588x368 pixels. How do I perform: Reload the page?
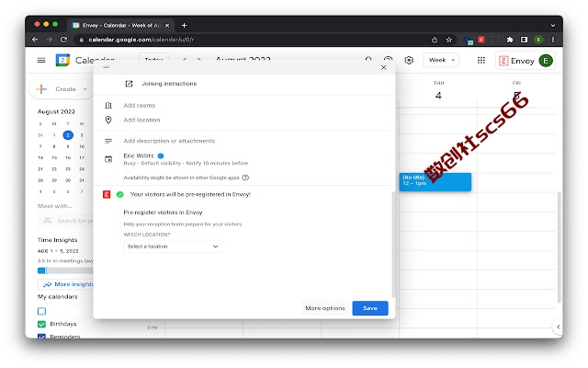[x=63, y=40]
